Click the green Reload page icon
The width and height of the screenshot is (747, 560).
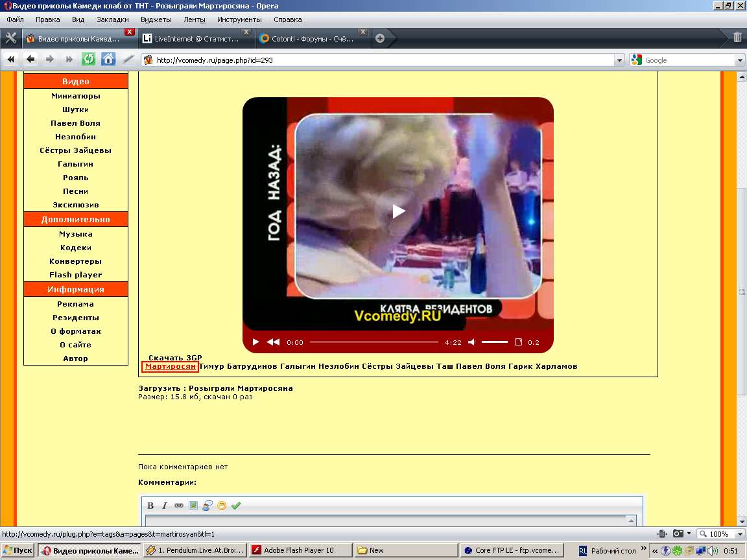tap(88, 60)
